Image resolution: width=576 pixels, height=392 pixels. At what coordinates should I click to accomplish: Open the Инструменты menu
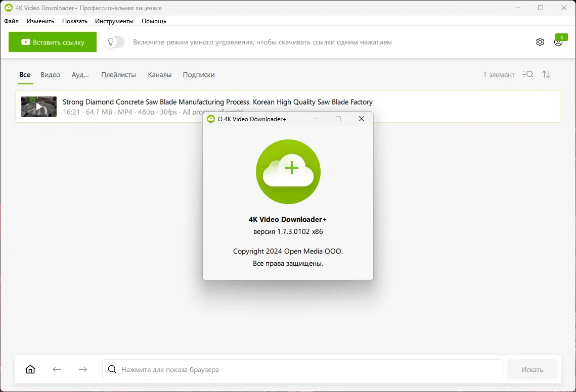coord(114,21)
